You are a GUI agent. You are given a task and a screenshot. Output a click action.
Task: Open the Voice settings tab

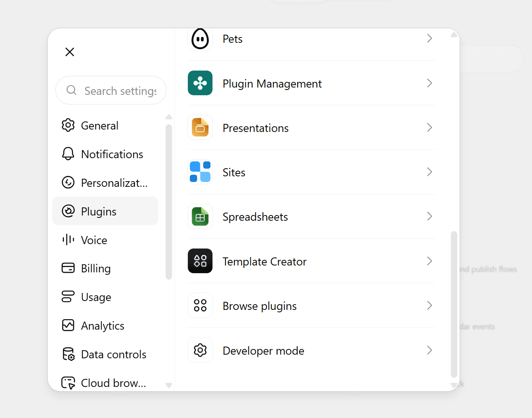(105, 240)
